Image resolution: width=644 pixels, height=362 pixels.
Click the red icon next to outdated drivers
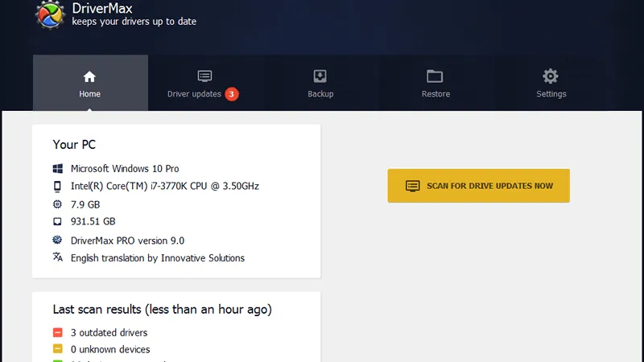[x=58, y=333]
